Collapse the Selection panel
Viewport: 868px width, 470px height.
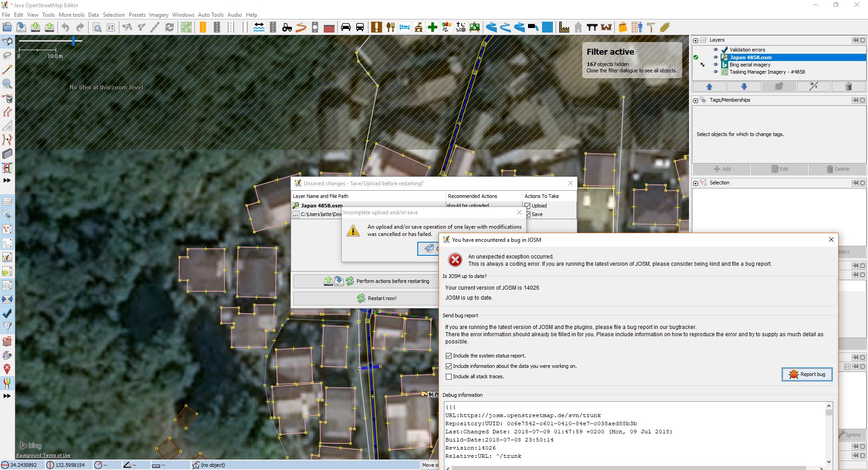(x=696, y=183)
